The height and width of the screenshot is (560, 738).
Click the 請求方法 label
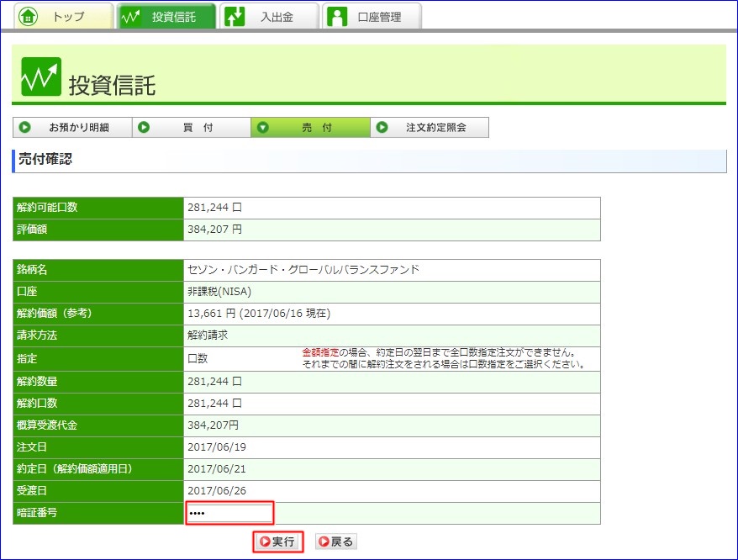37,335
